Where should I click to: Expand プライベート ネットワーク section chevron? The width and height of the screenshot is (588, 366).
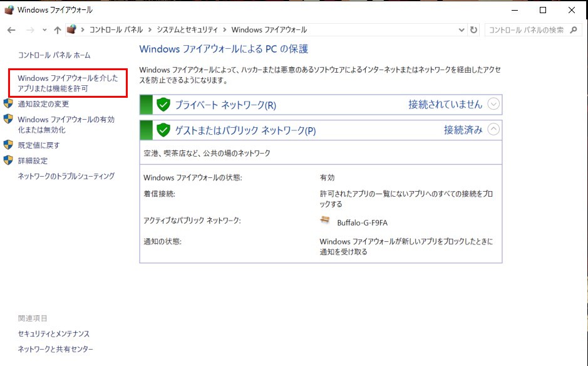click(493, 103)
